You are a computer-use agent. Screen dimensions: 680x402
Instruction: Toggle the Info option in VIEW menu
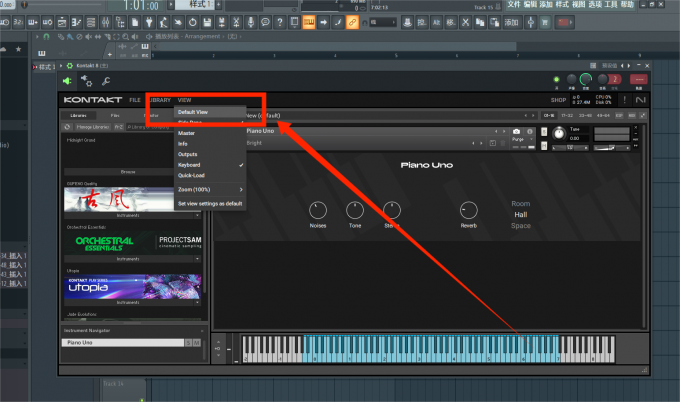tap(210, 144)
